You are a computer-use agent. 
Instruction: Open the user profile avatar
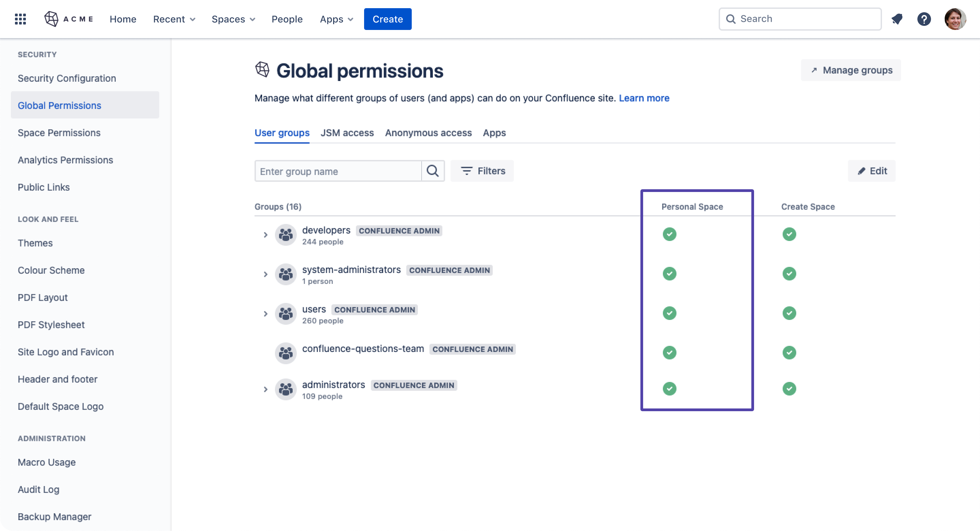click(x=955, y=19)
